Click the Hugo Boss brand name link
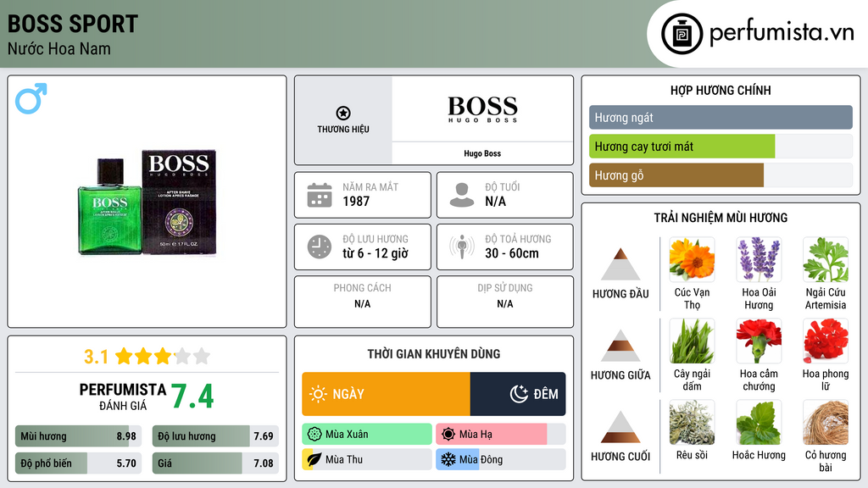868x488 pixels. click(482, 153)
